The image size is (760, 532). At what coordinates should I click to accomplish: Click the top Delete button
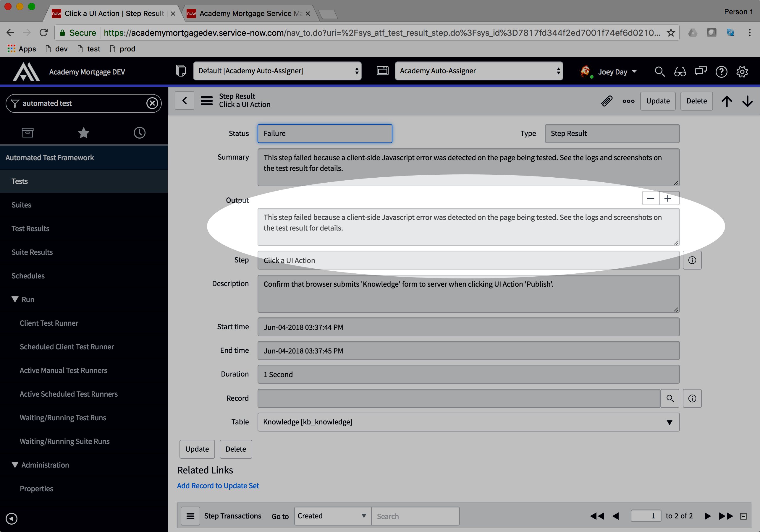(696, 101)
